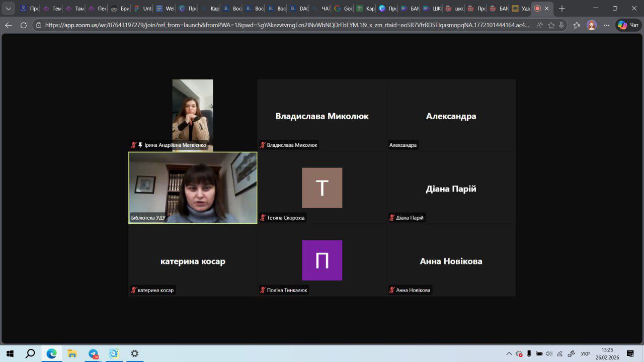Click the Read aloud icon in address bar
The height and width of the screenshot is (362, 644).
(x=539, y=25)
